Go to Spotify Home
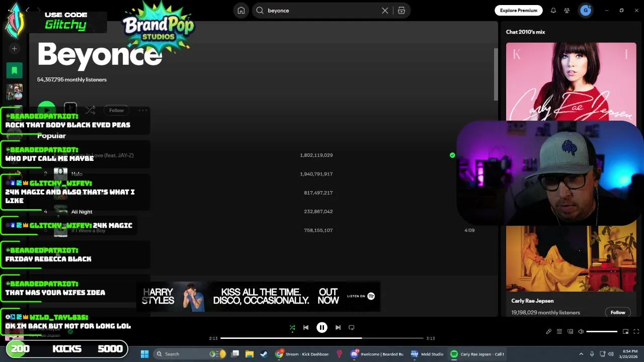This screenshot has height=362, width=644. [x=241, y=11]
